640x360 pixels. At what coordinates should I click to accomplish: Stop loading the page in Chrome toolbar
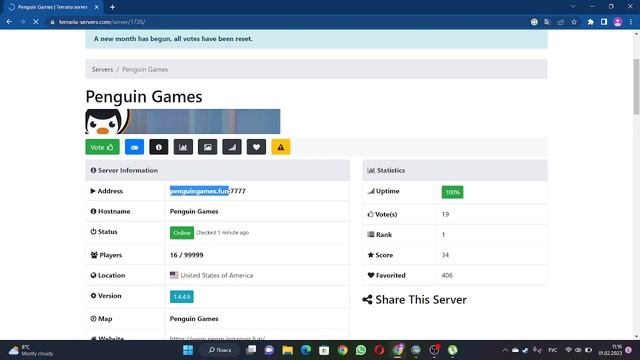pos(36,22)
